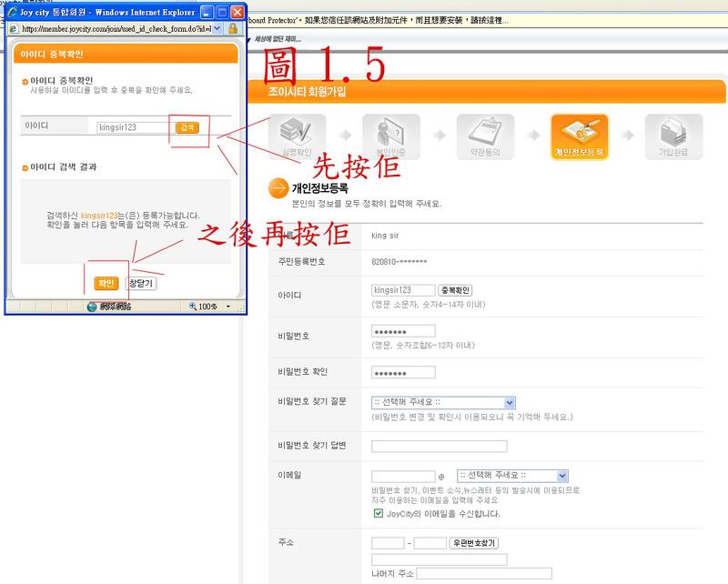Open the popup address bar dropdown arrow
Image resolution: width=728 pixels, height=584 pixels.
217,29
